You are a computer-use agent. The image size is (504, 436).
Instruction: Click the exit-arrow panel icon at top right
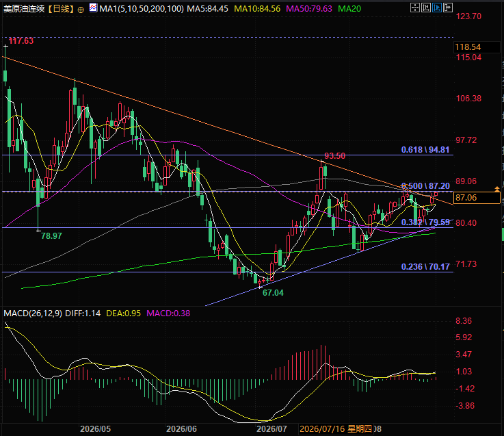point(448,8)
